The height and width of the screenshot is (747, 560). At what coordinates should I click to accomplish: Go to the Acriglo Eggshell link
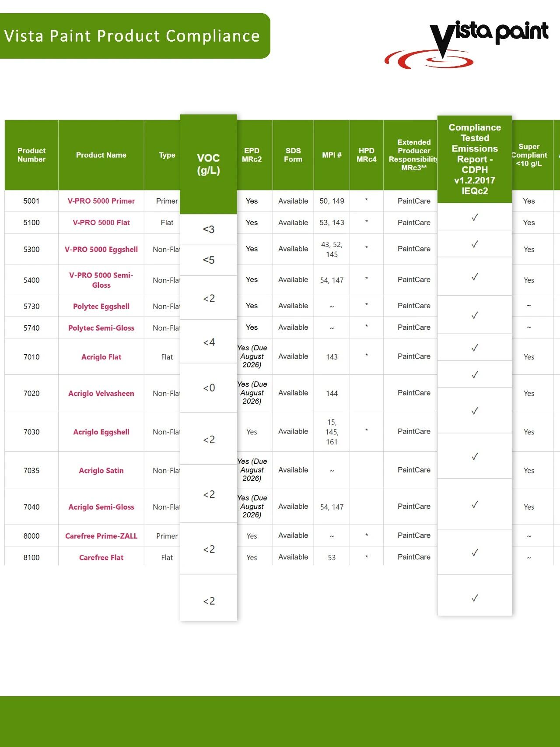pos(101,432)
